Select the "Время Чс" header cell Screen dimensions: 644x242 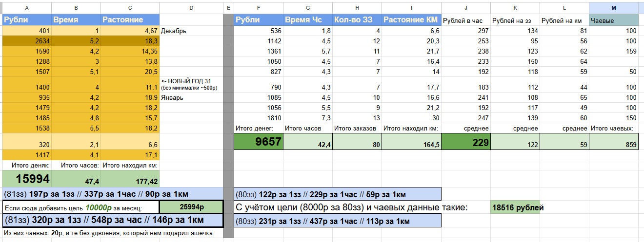(307, 20)
